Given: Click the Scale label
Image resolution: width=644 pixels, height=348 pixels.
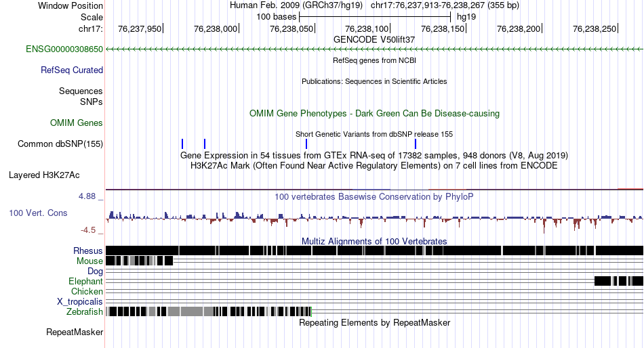Looking at the screenshot, I should (92, 17).
